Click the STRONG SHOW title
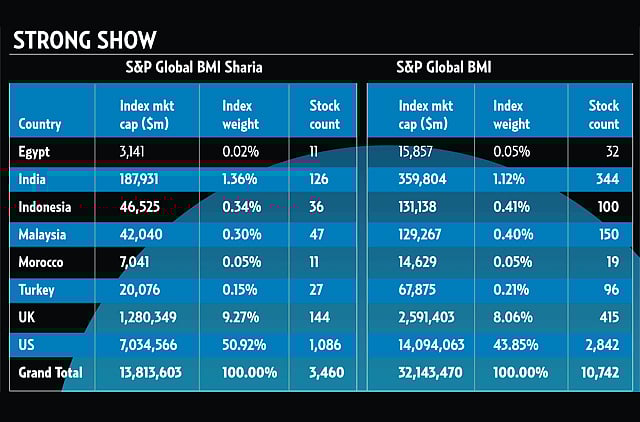 pos(84,41)
